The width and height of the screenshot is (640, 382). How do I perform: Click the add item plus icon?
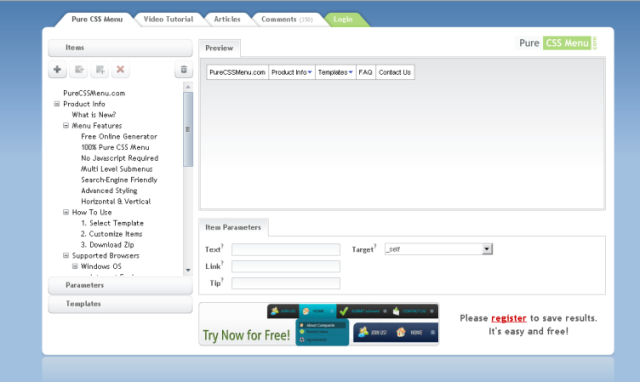[x=57, y=69]
